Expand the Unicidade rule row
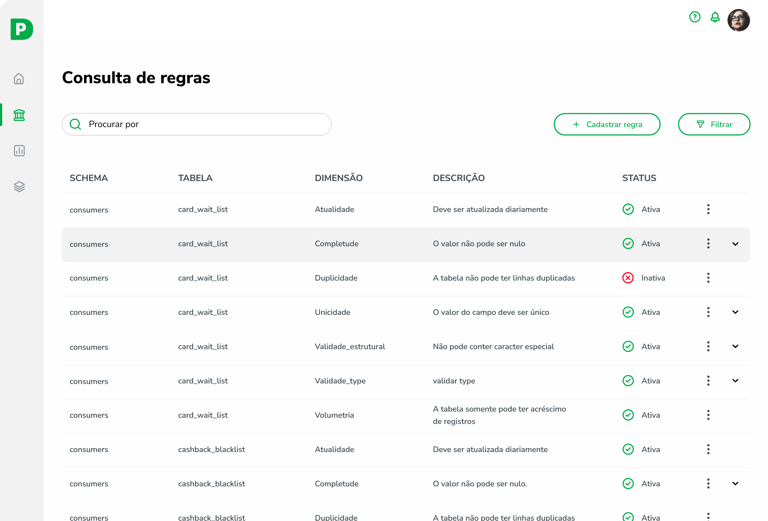Image resolution: width=768 pixels, height=521 pixels. [735, 312]
